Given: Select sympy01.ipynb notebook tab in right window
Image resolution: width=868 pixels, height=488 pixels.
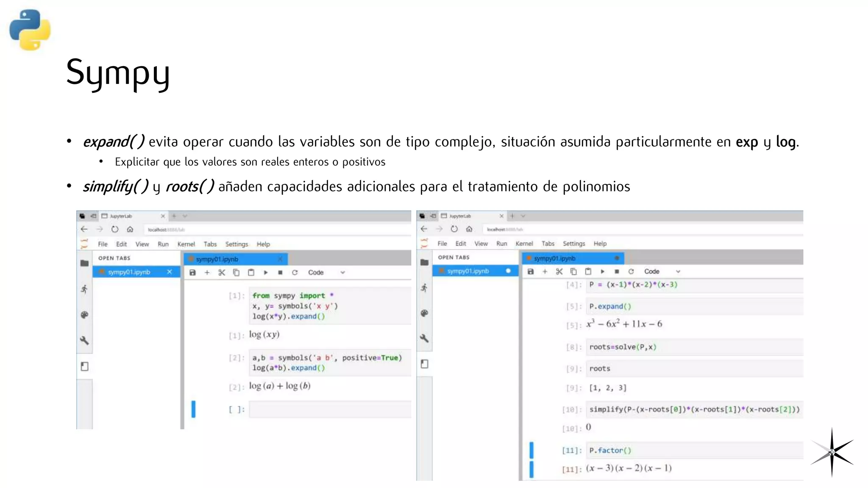Looking at the screenshot, I should pyautogui.click(x=554, y=258).
